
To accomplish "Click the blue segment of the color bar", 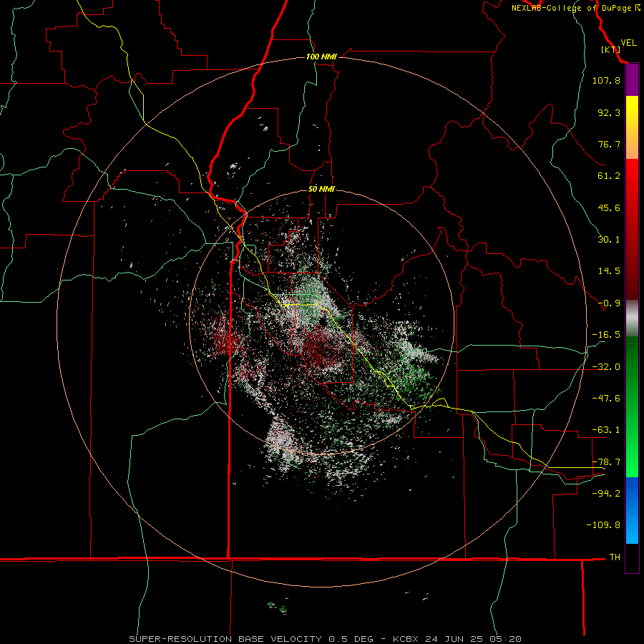I will (632, 510).
